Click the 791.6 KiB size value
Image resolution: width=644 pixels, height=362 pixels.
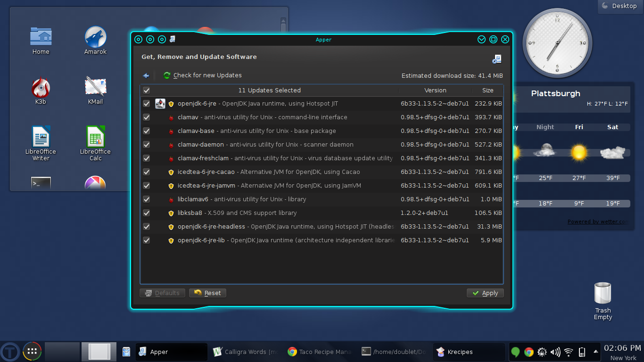pos(488,172)
